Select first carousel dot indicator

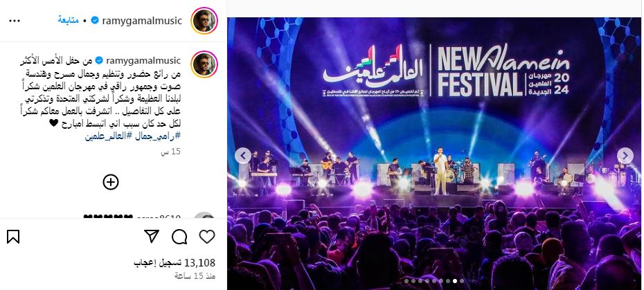point(406,282)
